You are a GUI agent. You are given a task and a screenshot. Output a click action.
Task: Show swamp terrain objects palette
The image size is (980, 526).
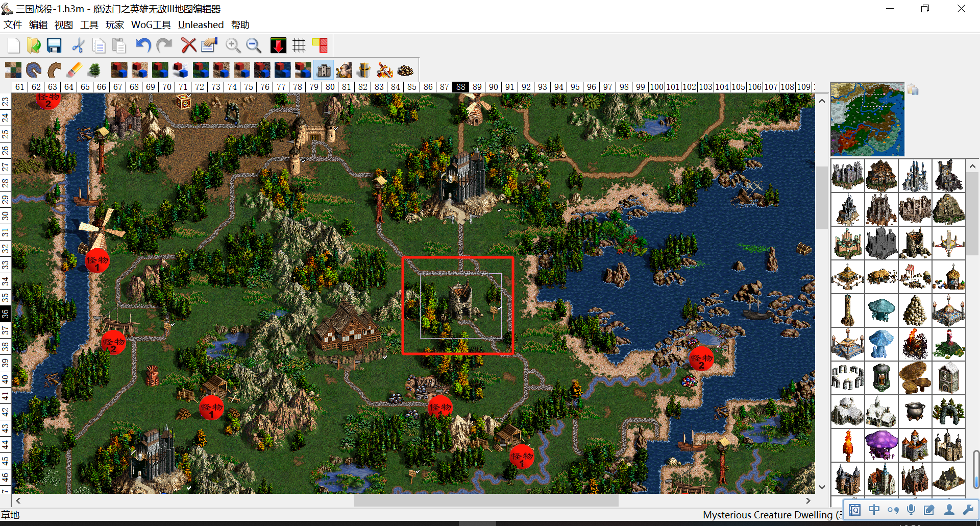coord(201,70)
